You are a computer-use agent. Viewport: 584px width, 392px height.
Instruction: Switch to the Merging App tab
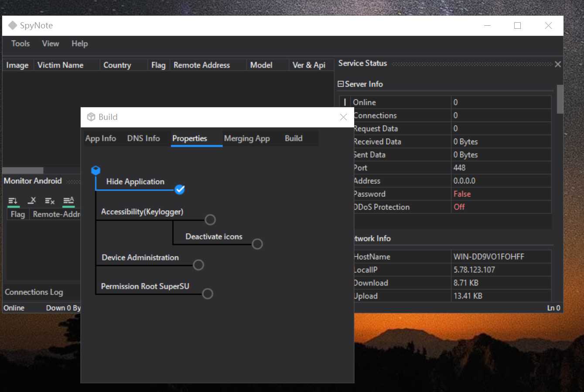pyautogui.click(x=247, y=138)
